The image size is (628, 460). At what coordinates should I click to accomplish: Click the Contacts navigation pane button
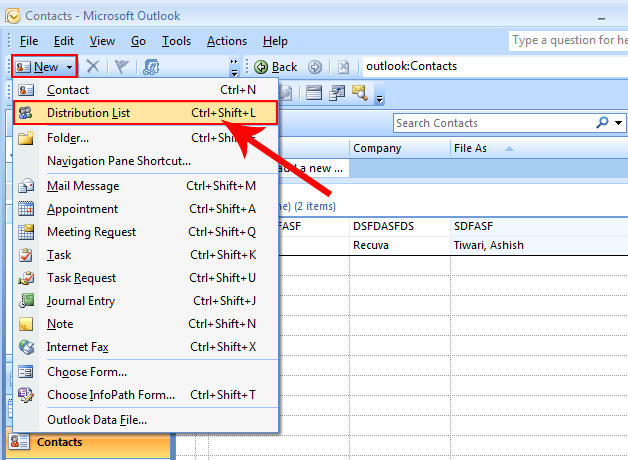[91, 442]
